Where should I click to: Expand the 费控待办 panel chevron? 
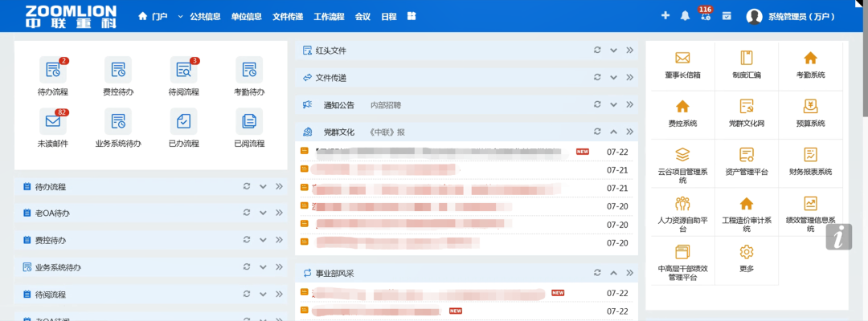coord(262,240)
